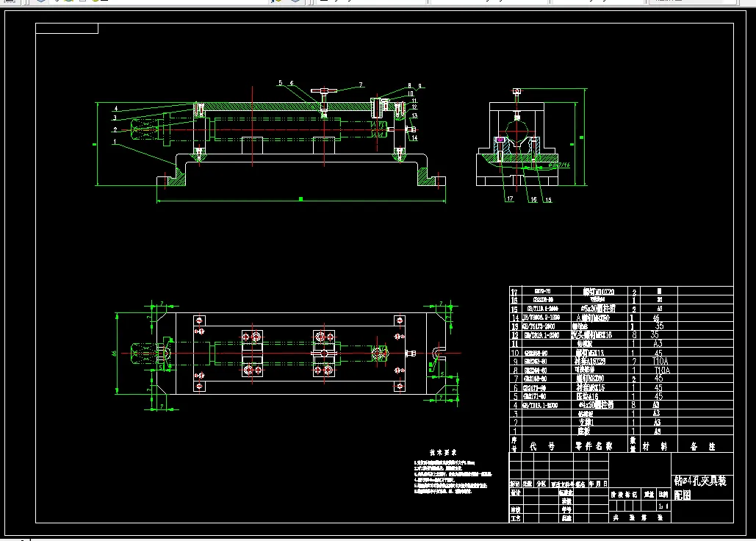This screenshot has width=756, height=541.
Task: Select the Ø9H7/f6 fit annotation in the side view
Action: 559,165
